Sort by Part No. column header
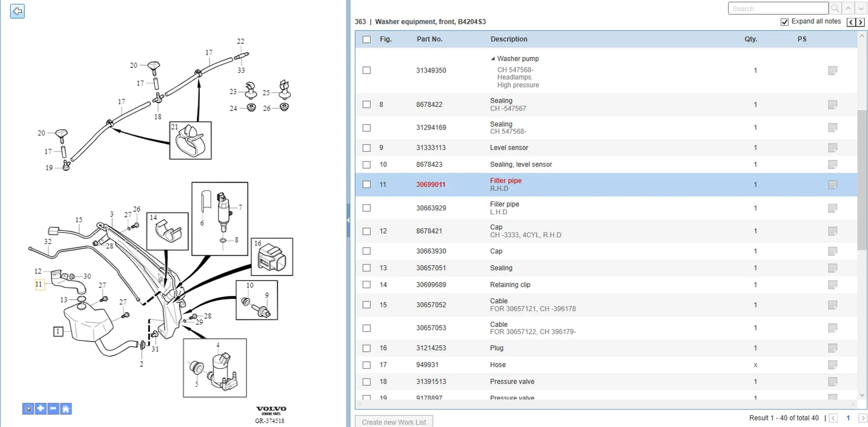The height and width of the screenshot is (427, 868). pos(429,39)
